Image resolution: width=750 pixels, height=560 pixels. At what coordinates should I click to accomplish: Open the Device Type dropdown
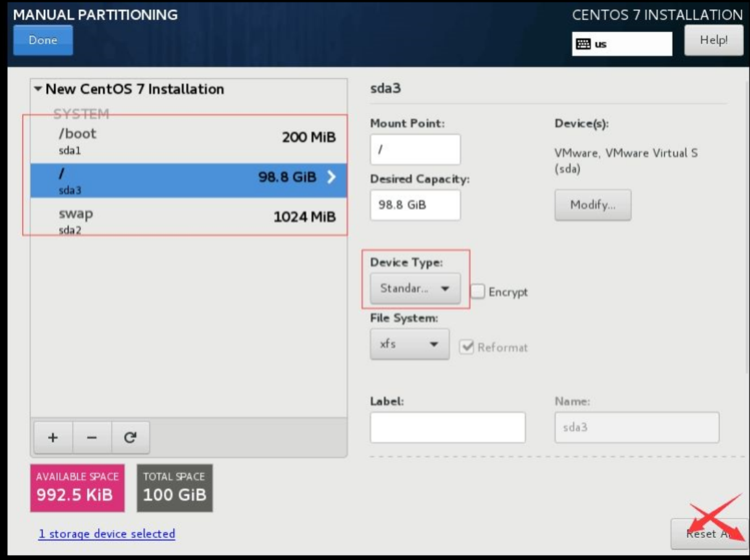coord(415,288)
